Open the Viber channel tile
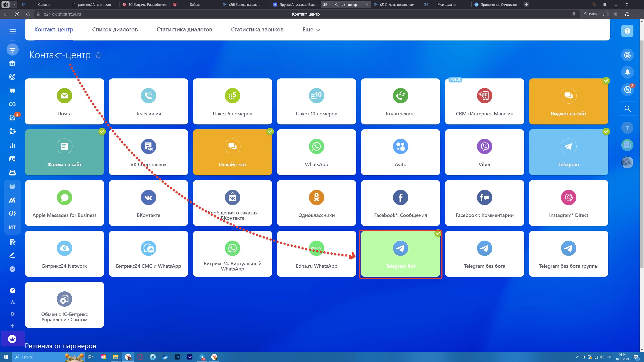644x362 pixels. [485, 152]
